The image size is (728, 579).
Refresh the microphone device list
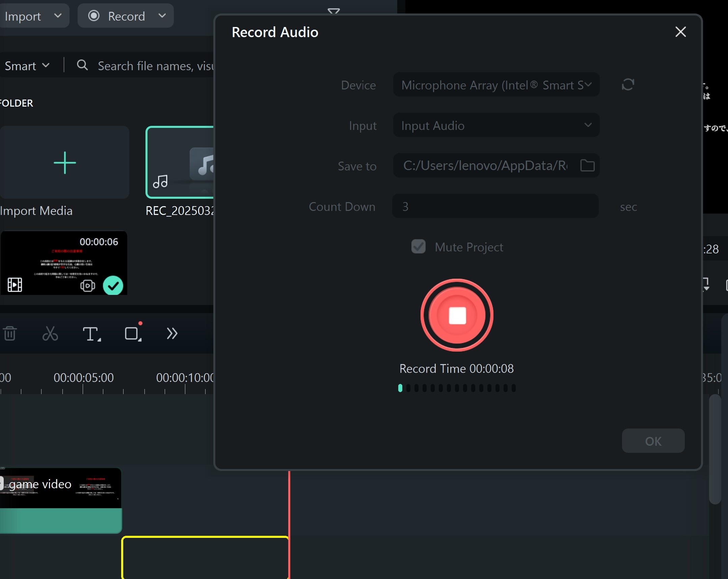click(x=628, y=84)
